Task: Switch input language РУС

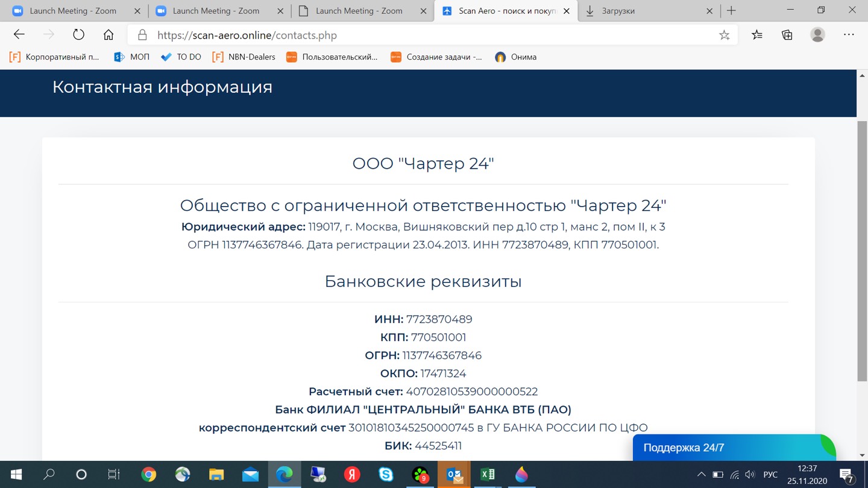Action: click(770, 475)
